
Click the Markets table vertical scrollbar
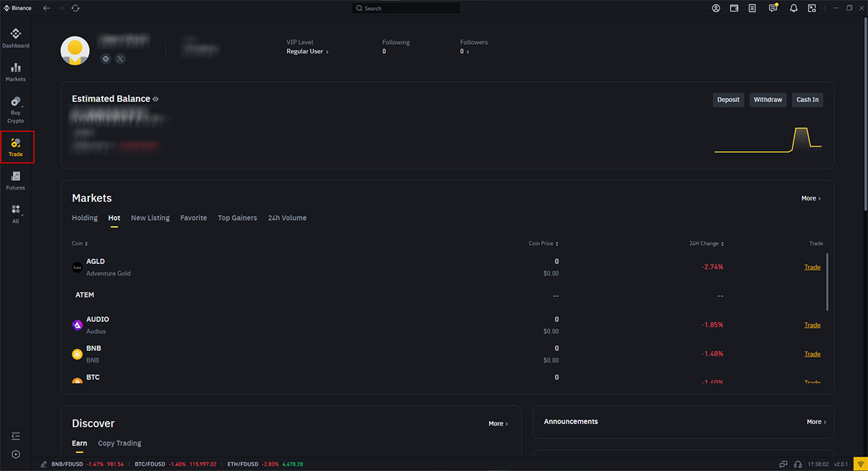827,282
